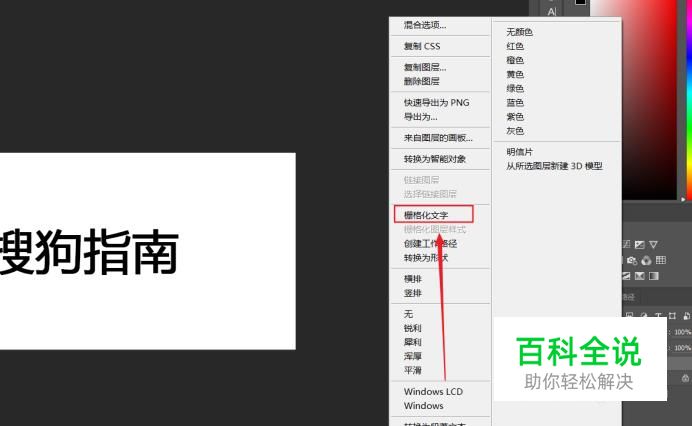Screen dimensions: 692x426
Task: Choose the 犀利 anti-aliasing option
Action: pyautogui.click(x=413, y=342)
